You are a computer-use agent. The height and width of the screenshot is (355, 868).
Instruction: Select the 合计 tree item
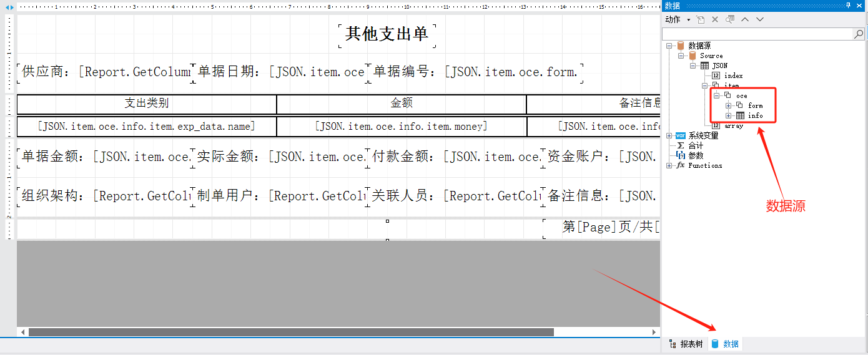(696, 145)
